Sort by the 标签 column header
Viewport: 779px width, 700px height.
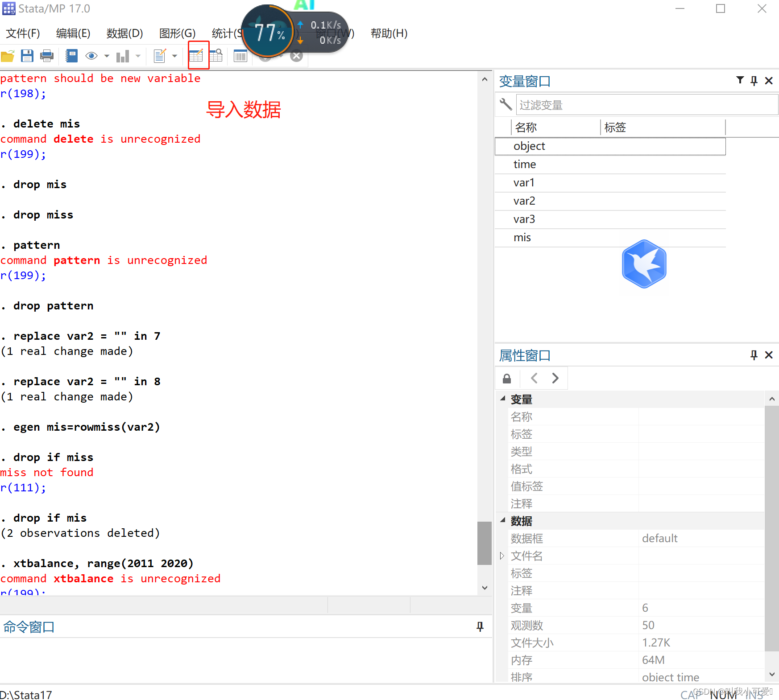[x=663, y=128]
